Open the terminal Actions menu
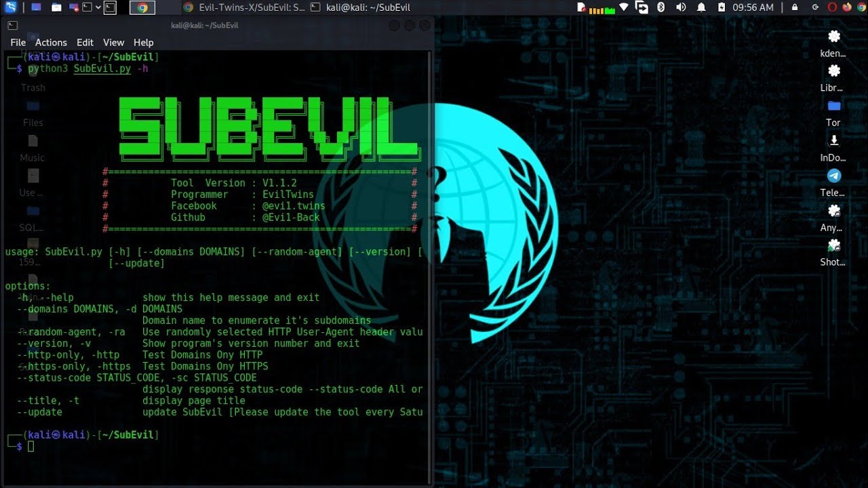This screenshot has height=488, width=868. [51, 42]
